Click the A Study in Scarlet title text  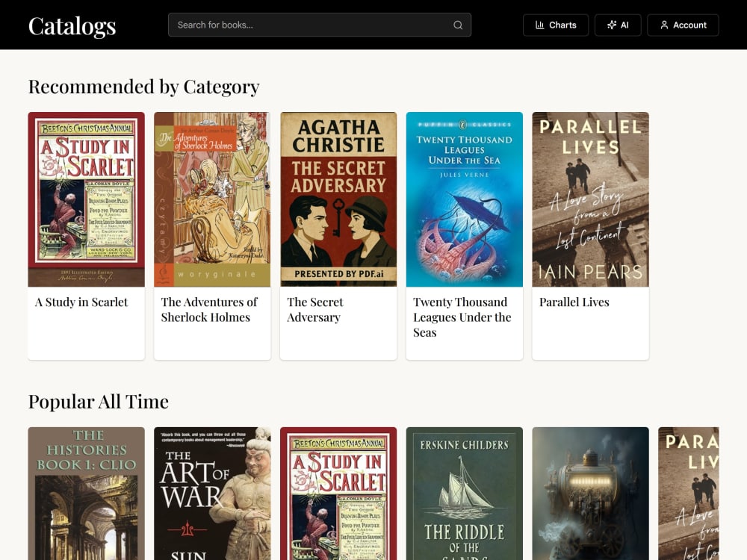click(x=81, y=302)
